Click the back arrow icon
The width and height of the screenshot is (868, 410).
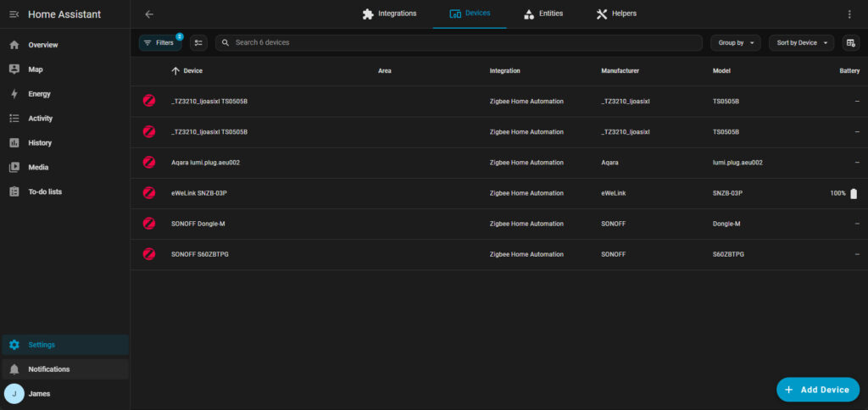pyautogui.click(x=149, y=14)
